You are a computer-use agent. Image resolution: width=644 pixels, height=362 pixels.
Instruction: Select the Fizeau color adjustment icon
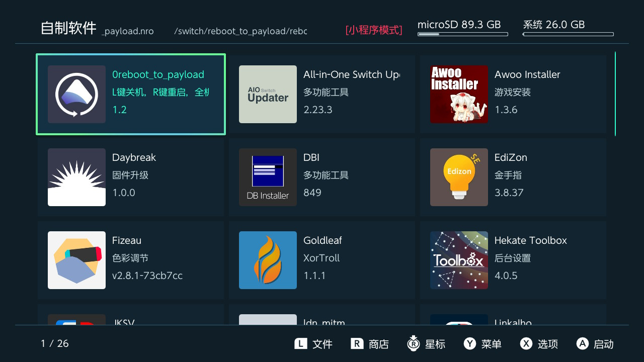(x=76, y=260)
